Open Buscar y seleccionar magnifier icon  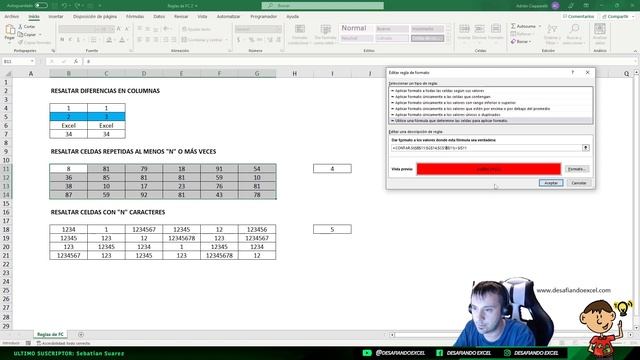click(x=574, y=29)
